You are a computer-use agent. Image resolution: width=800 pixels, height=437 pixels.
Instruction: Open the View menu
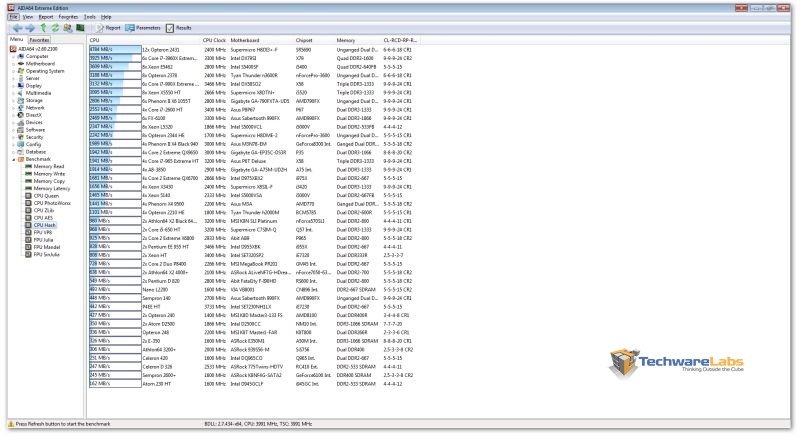[x=28, y=17]
